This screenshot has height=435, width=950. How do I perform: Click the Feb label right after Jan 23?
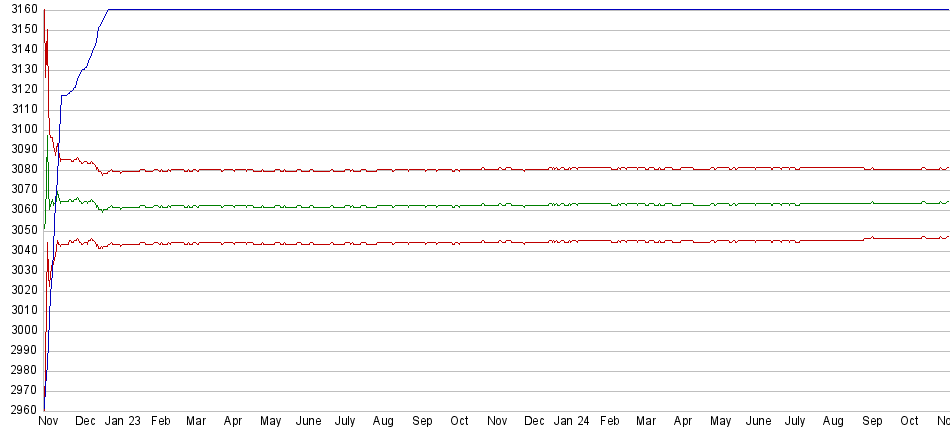click(x=161, y=422)
